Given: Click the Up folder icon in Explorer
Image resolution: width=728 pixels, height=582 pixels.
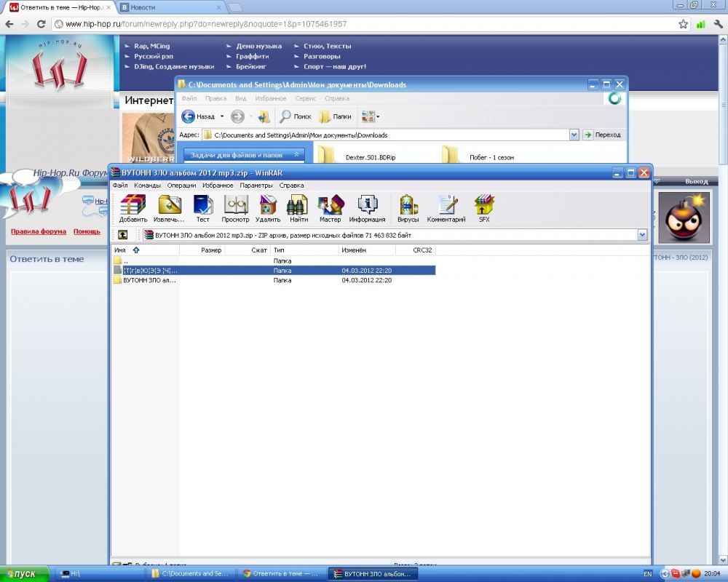Looking at the screenshot, I should (264, 116).
